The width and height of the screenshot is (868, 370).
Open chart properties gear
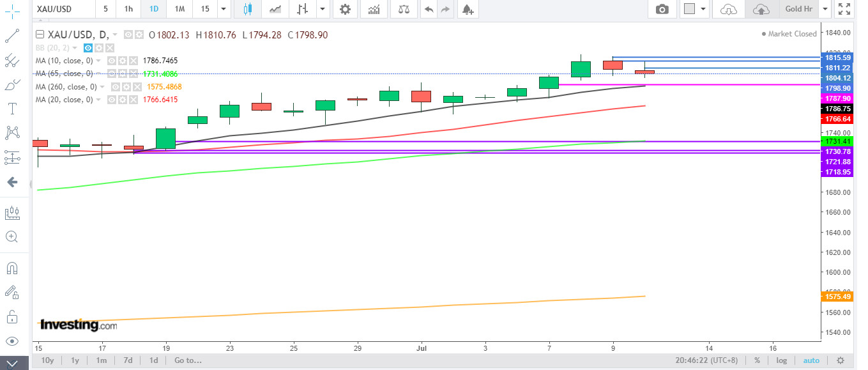345,9
